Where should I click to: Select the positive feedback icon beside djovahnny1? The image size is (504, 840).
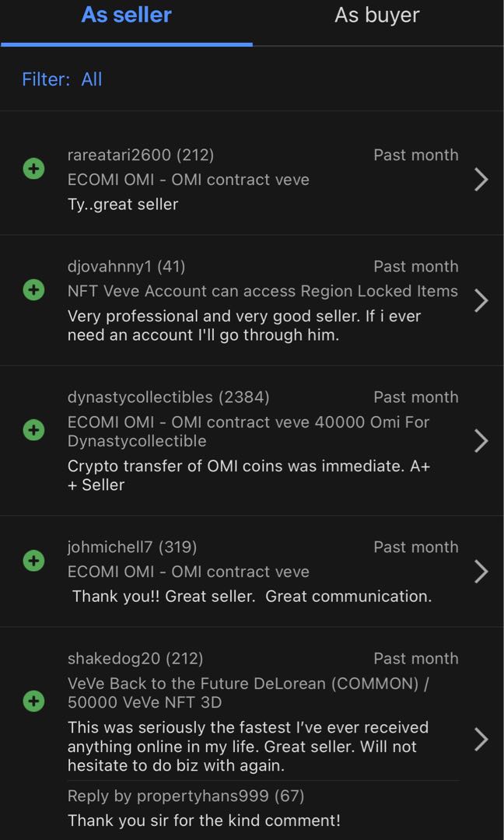point(33,289)
